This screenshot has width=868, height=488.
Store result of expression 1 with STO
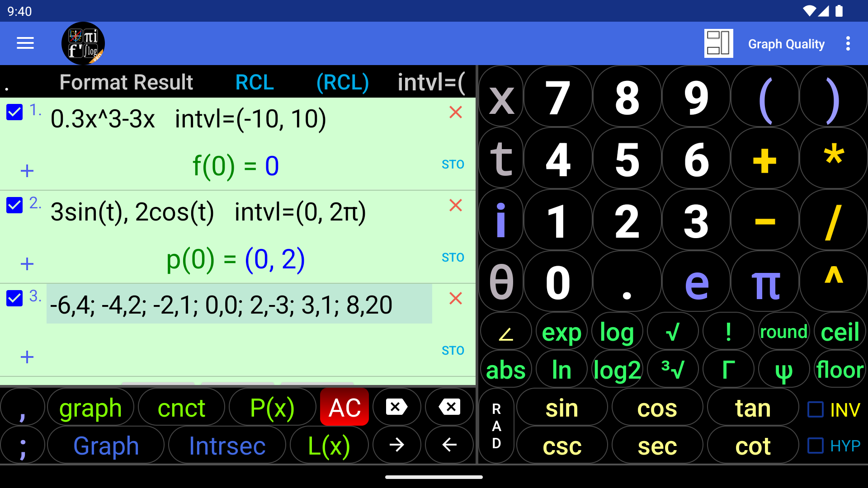click(x=453, y=164)
